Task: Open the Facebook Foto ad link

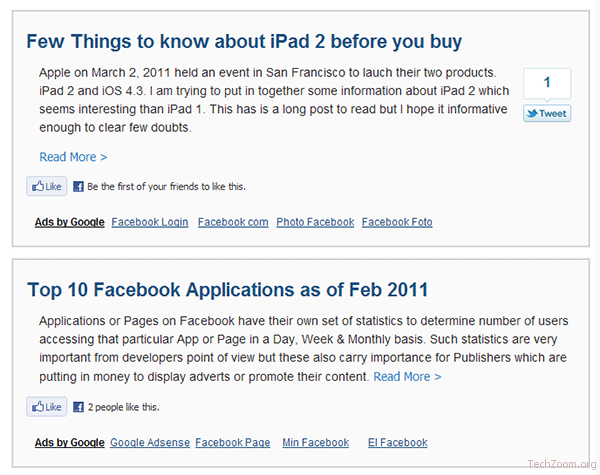Action: (x=397, y=222)
